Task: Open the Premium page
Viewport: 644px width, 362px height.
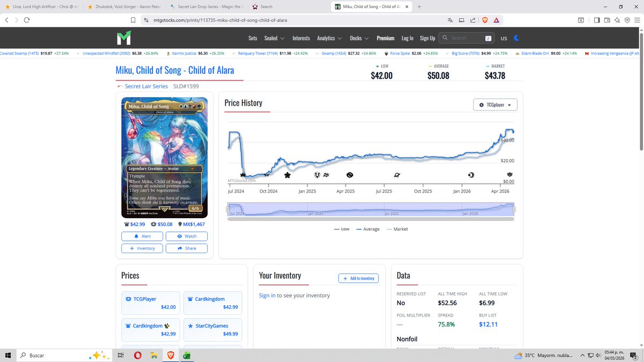Action: pyautogui.click(x=385, y=38)
